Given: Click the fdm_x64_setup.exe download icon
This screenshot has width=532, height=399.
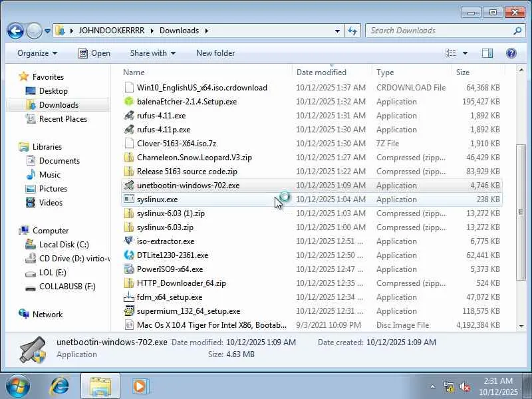Looking at the screenshot, I should tap(129, 297).
